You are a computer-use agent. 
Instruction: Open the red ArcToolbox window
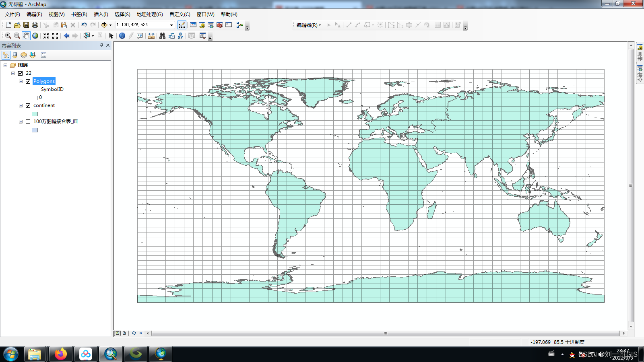(x=220, y=25)
